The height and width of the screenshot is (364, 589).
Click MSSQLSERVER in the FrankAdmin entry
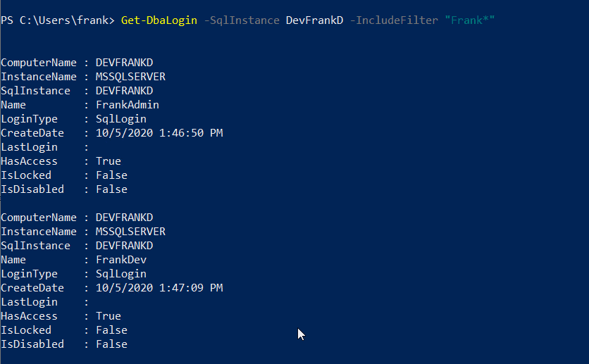(x=130, y=77)
